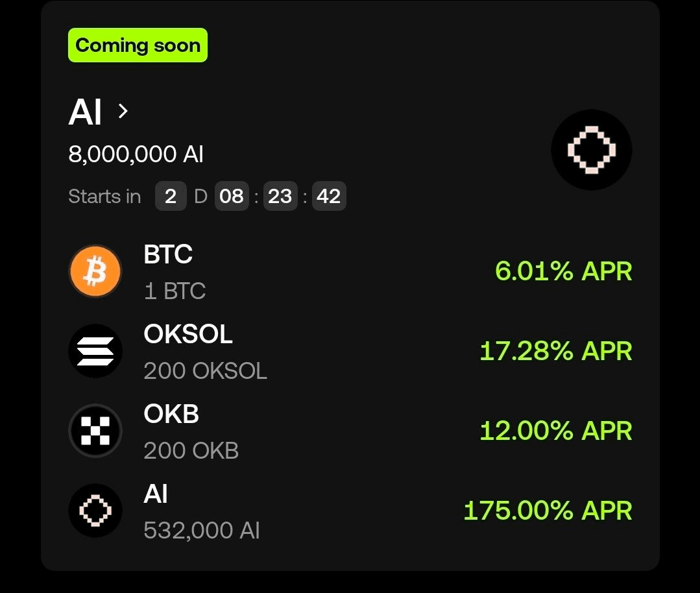Click the 8,000,000 AI total reward text

click(x=136, y=154)
